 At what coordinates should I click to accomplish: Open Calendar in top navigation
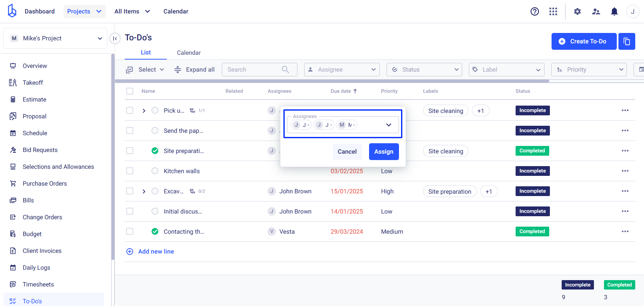click(176, 11)
